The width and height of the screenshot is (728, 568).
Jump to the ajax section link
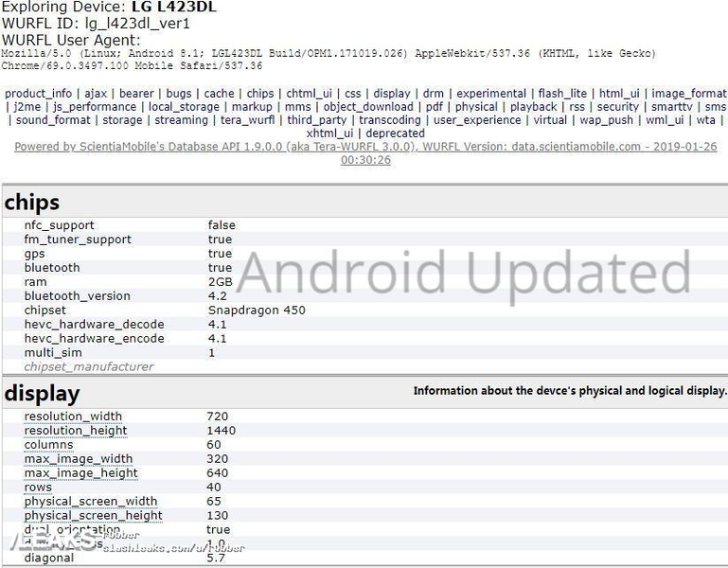click(96, 94)
